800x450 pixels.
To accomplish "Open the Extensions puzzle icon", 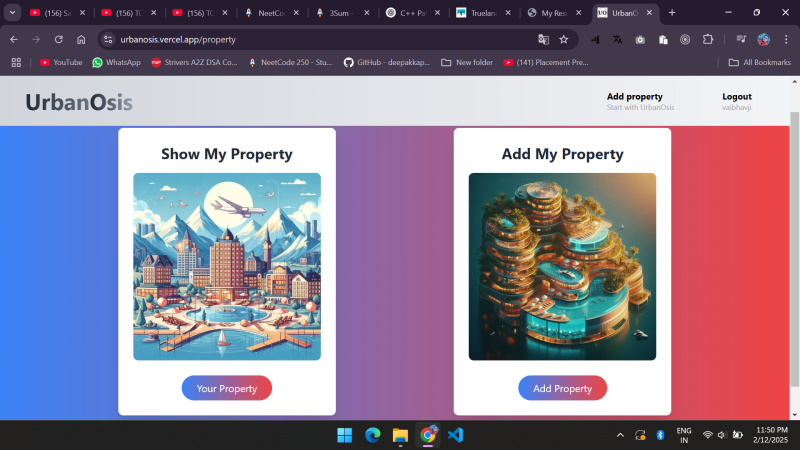I will coord(708,39).
